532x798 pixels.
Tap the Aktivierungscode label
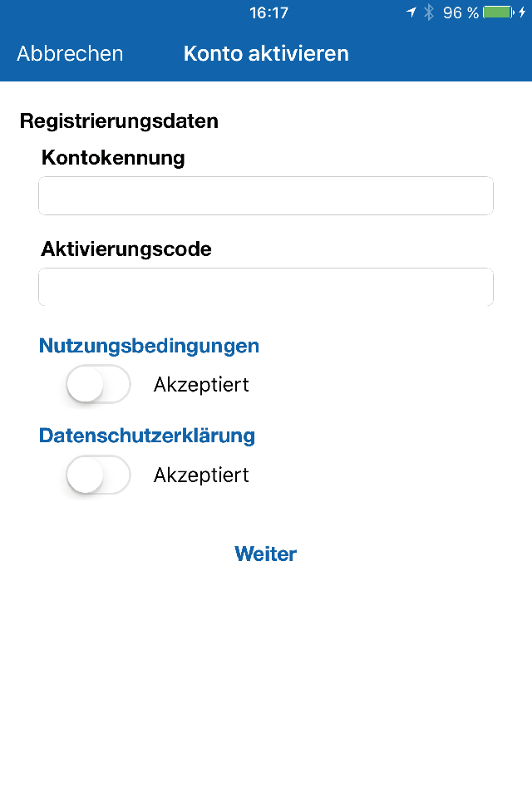pos(126,249)
